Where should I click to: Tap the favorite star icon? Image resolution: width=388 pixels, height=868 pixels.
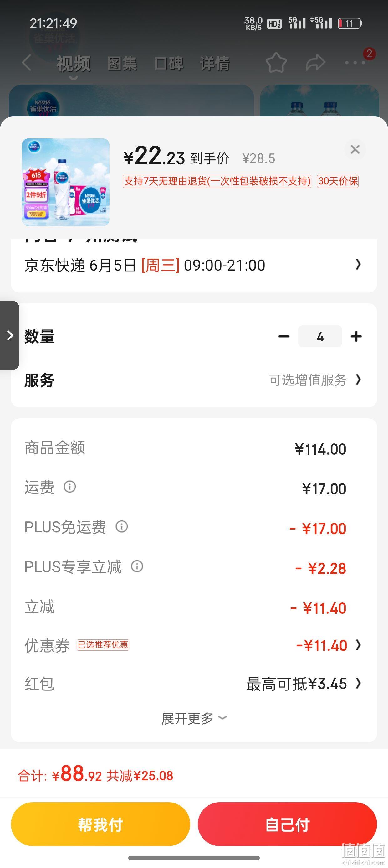[276, 63]
